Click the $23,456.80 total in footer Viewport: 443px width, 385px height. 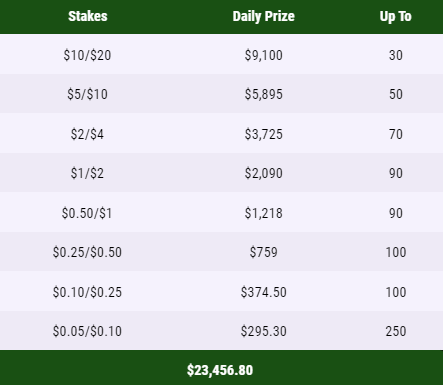[220, 370]
